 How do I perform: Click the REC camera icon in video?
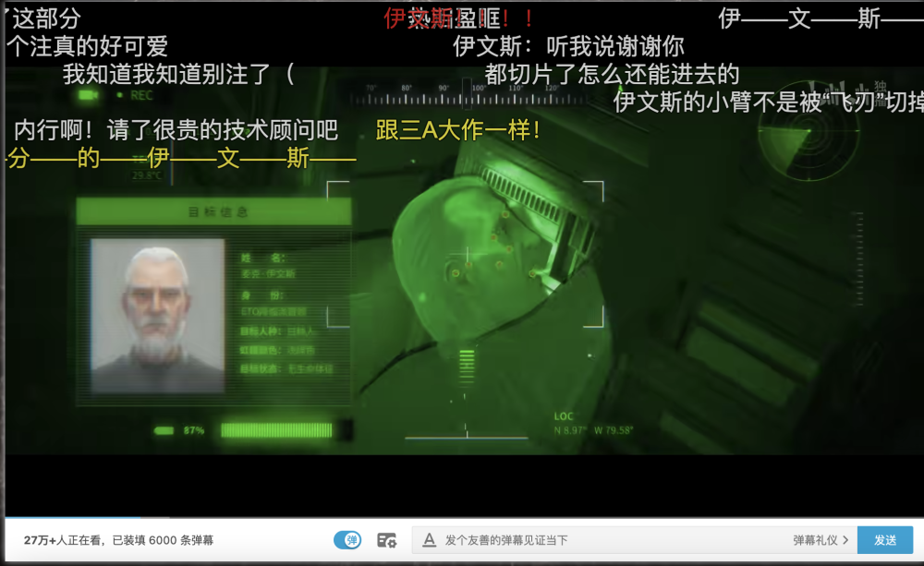(x=89, y=95)
